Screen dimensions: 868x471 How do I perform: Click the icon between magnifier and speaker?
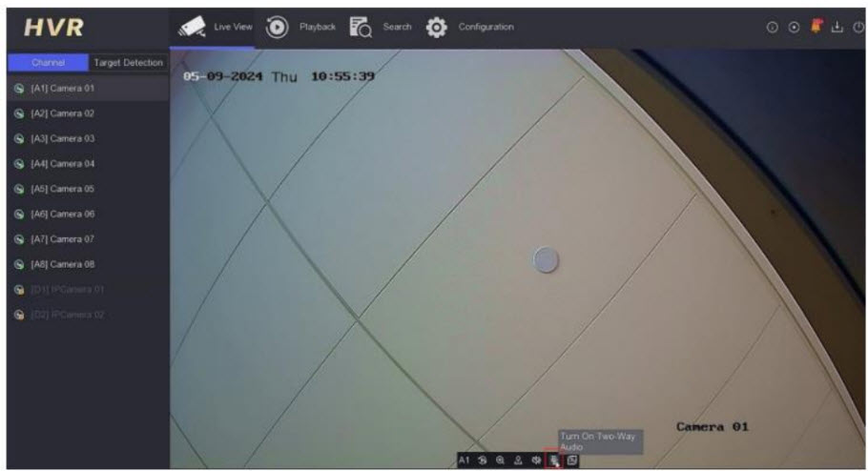pyautogui.click(x=517, y=460)
